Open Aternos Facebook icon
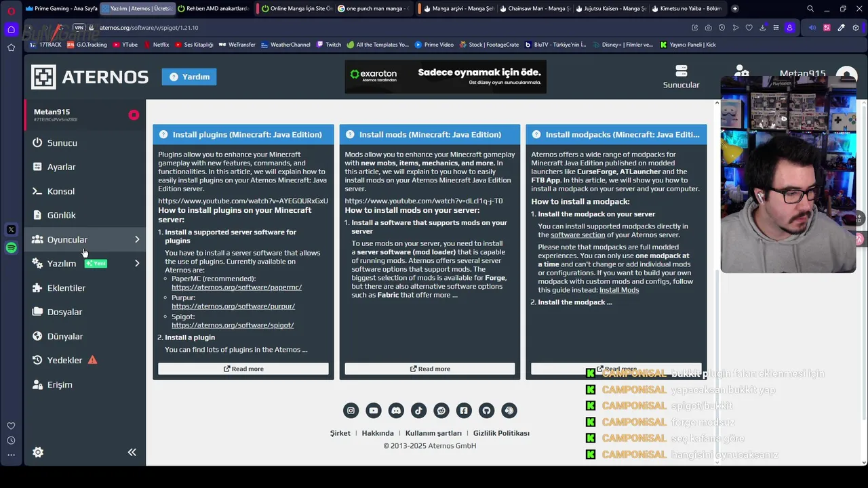 point(464,410)
